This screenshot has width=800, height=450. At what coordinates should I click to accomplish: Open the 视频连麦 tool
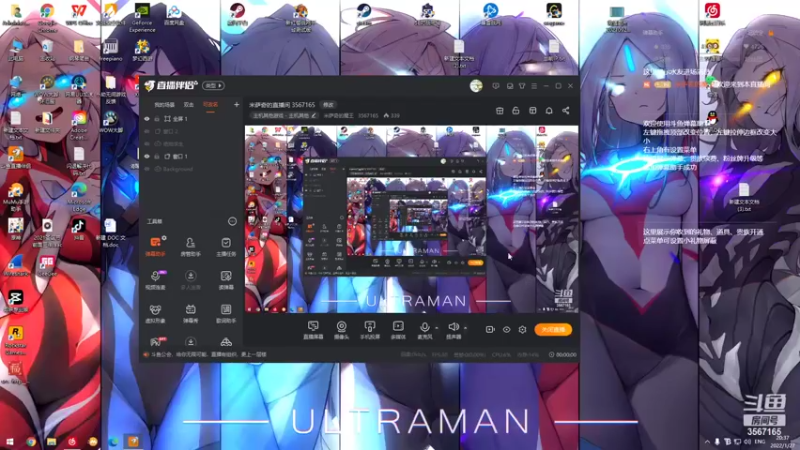point(155,280)
